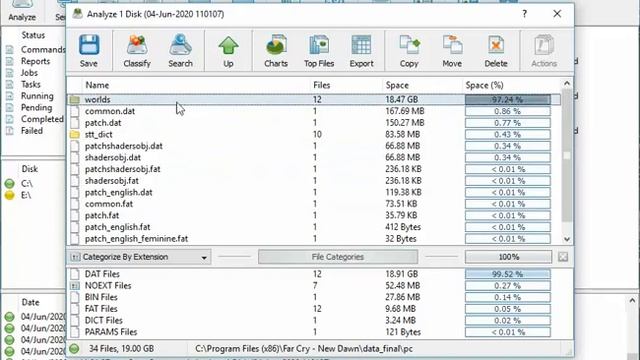Show the Top Files list

[319, 51]
